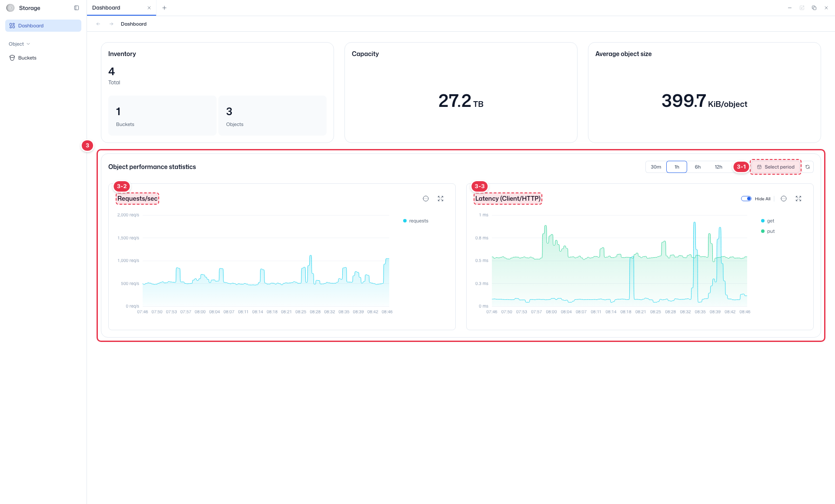835x504 pixels.
Task: Restore the window size
Action: [x=814, y=8]
